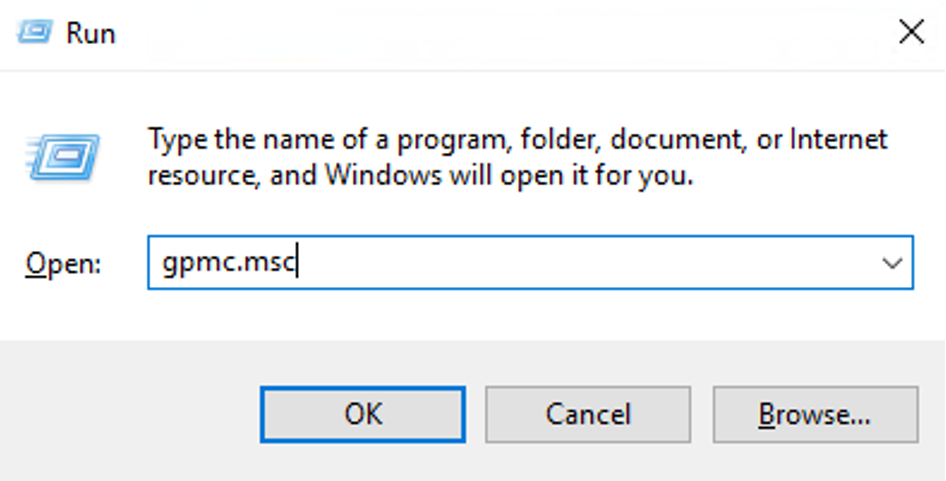Dismiss the dialog using Cancel
946x481 pixels.
[x=588, y=415]
